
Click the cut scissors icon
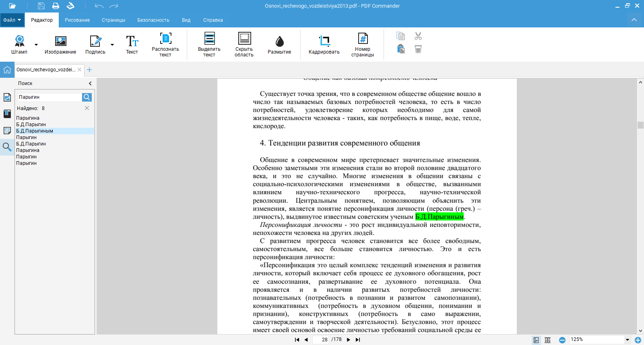click(418, 36)
